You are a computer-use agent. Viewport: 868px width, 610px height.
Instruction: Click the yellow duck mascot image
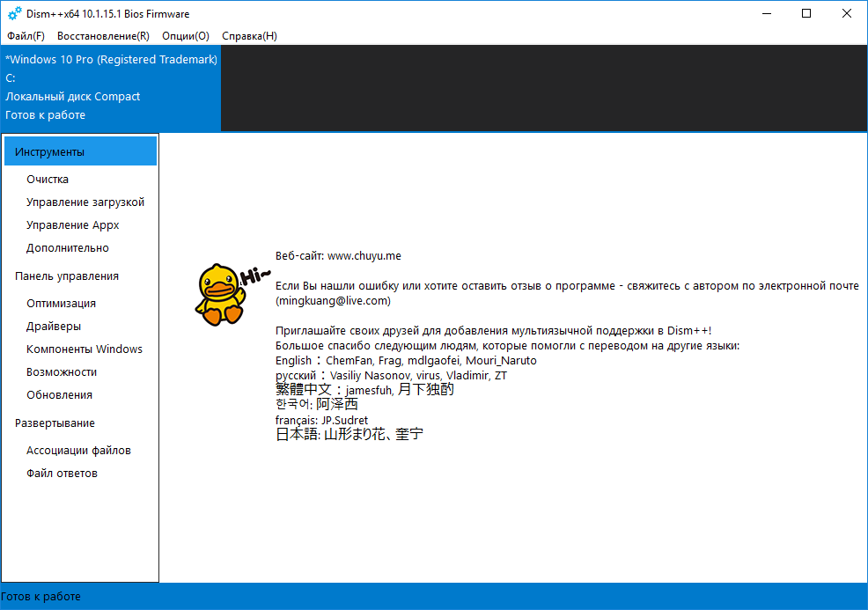tap(221, 295)
